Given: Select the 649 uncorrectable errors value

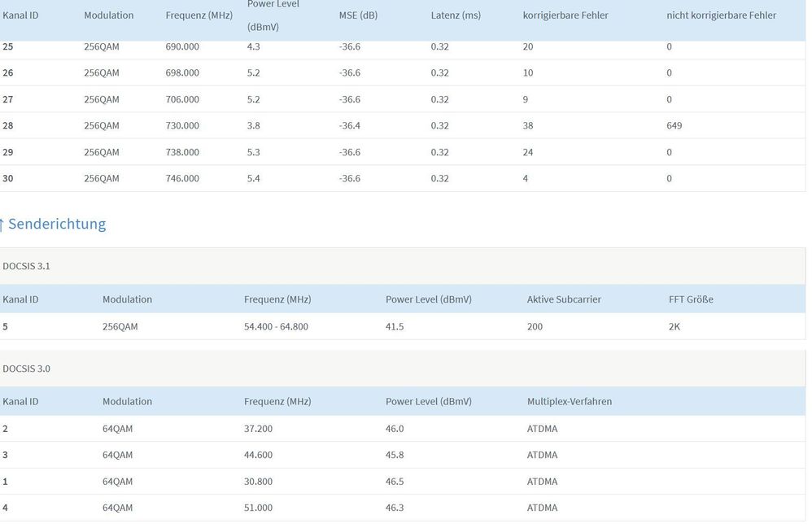Looking at the screenshot, I should [x=674, y=126].
